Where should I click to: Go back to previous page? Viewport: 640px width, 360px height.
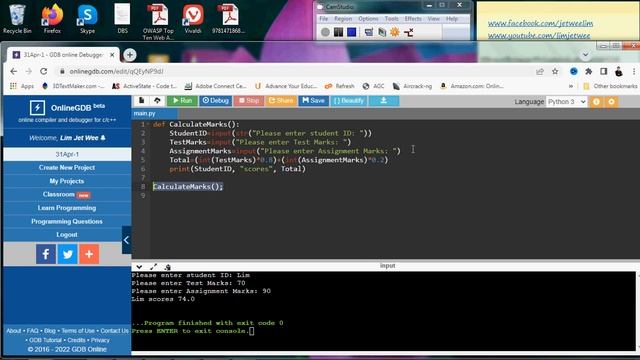point(13,71)
